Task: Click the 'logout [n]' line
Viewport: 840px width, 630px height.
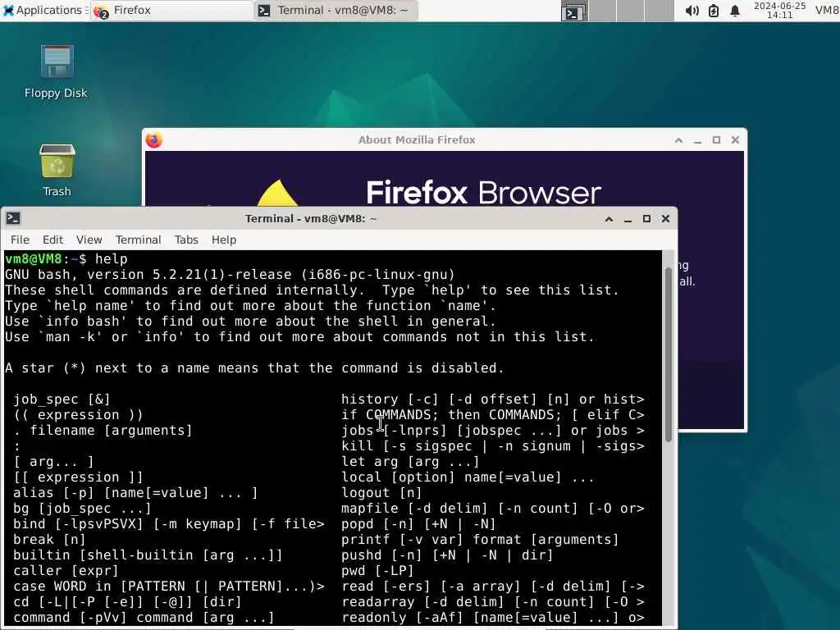Action: pos(381,492)
